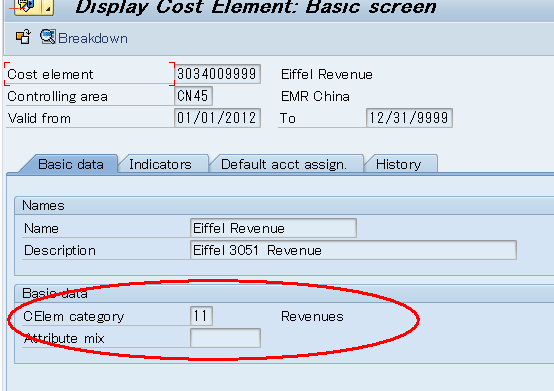Click the Breakdown button label
The width and height of the screenshot is (554, 391).
93,38
